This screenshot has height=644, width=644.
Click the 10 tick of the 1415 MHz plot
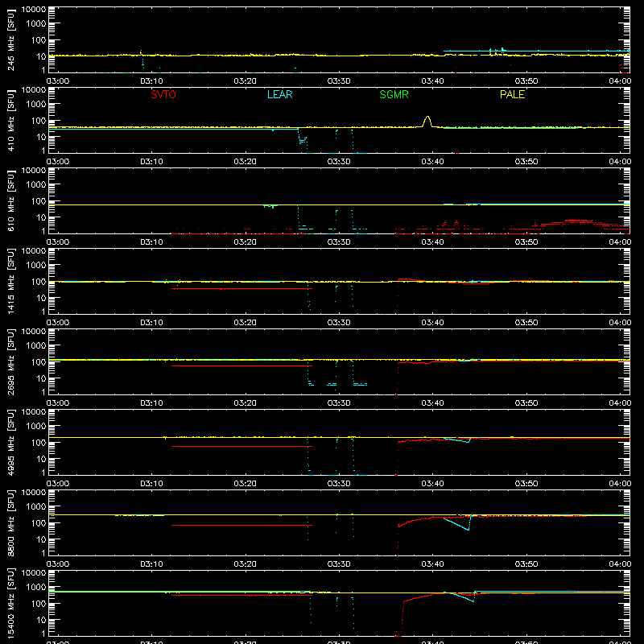tap(41, 298)
